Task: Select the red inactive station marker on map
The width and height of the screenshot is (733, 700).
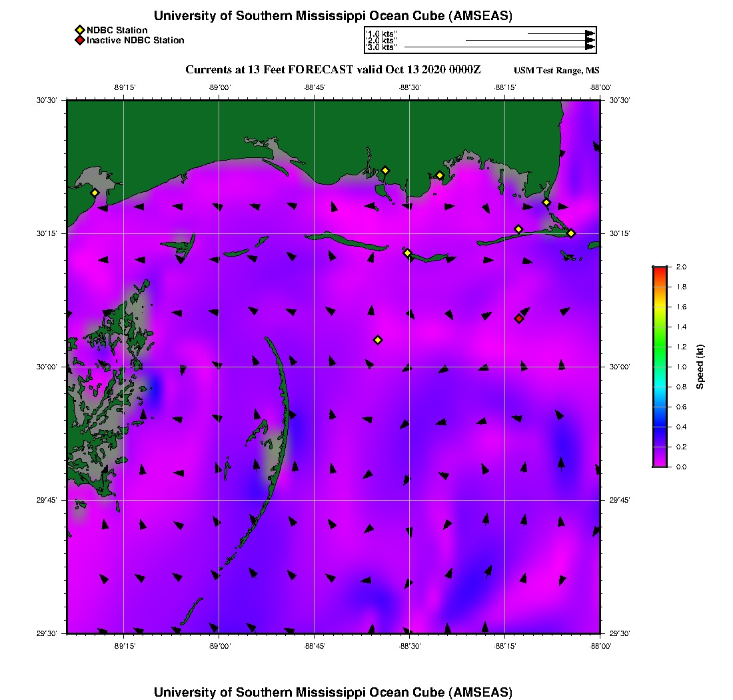Action: [519, 319]
